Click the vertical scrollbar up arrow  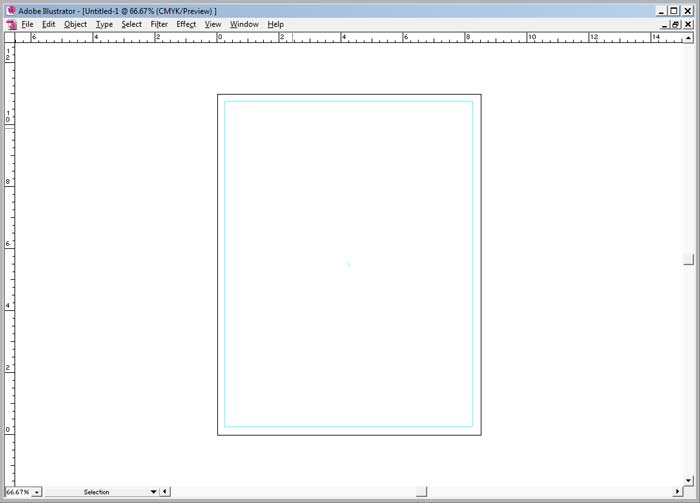pos(688,38)
